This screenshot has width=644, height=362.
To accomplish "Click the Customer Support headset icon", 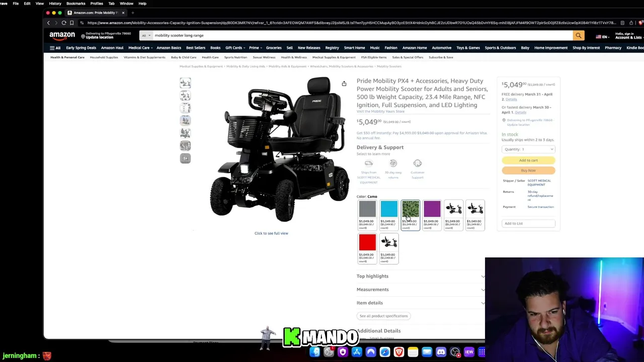I will coord(418,163).
